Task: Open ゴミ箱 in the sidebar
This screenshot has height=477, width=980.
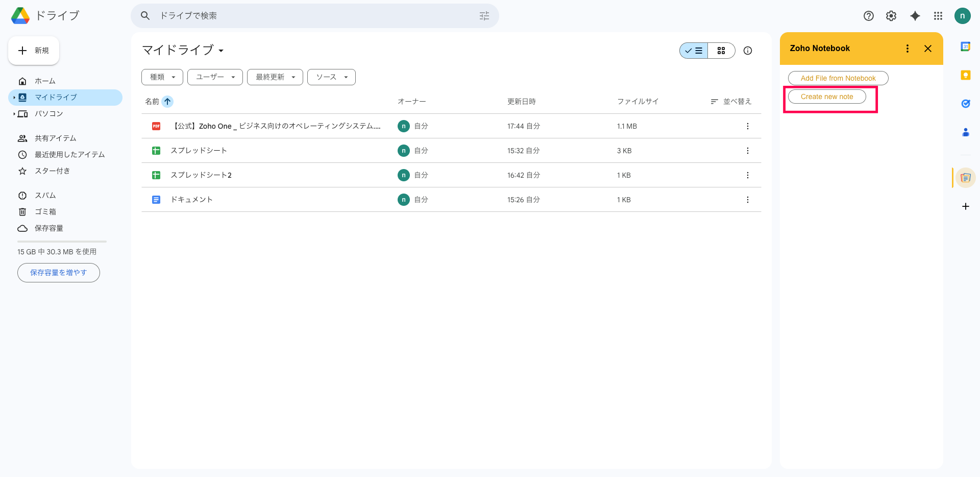Action: tap(45, 212)
